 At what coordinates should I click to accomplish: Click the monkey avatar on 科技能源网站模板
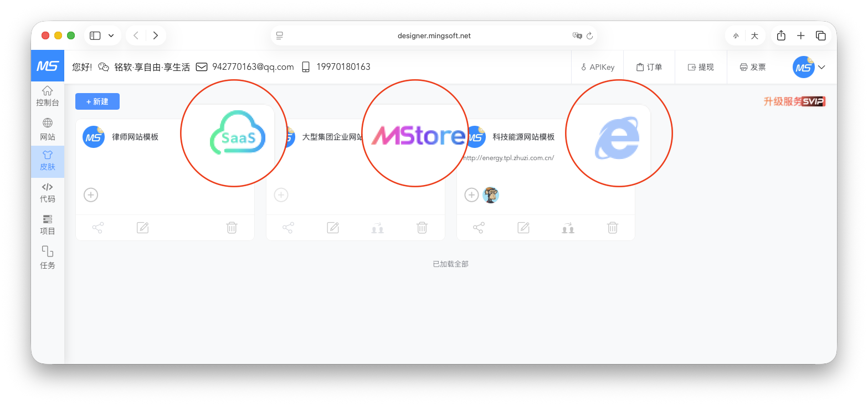click(491, 195)
